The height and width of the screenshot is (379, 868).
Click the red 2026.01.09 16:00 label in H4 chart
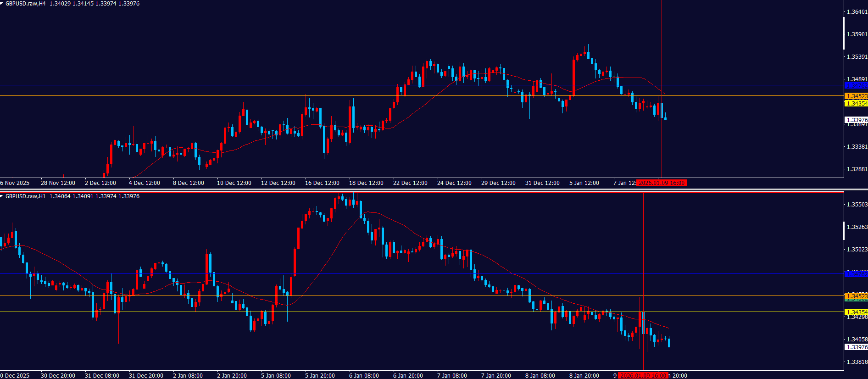(662, 183)
